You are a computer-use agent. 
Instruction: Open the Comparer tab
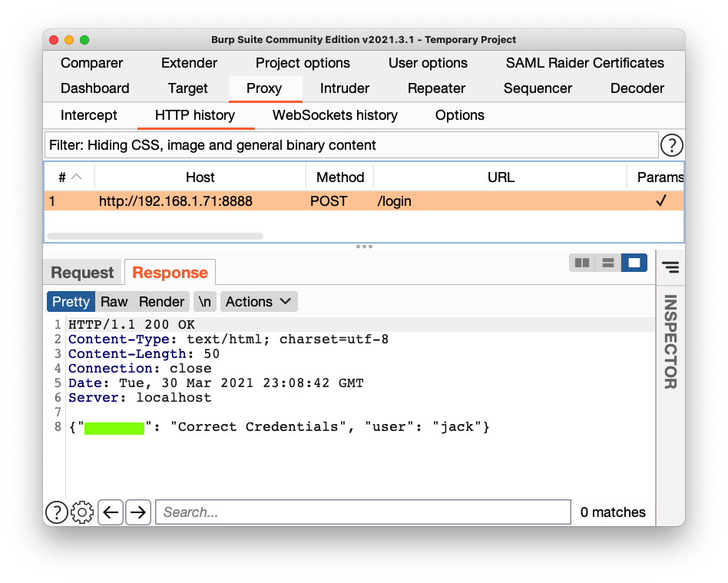click(x=92, y=63)
